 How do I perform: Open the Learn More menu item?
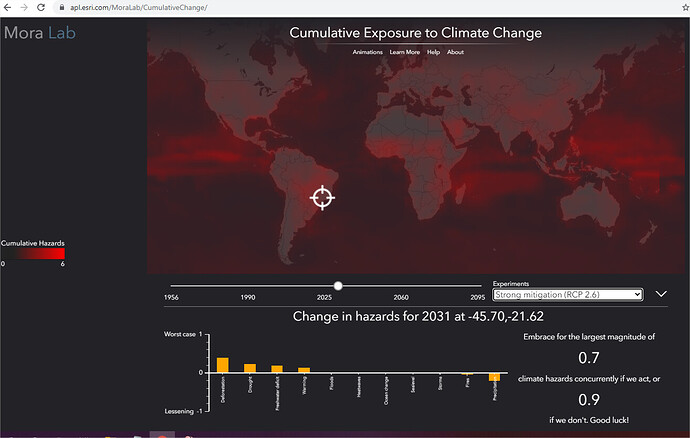click(404, 52)
